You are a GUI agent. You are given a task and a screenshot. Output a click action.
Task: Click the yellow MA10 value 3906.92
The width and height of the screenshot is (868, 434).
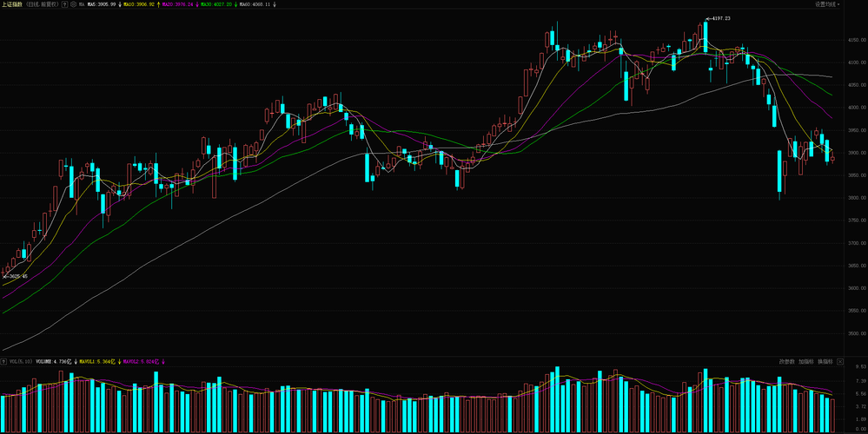(140, 3)
